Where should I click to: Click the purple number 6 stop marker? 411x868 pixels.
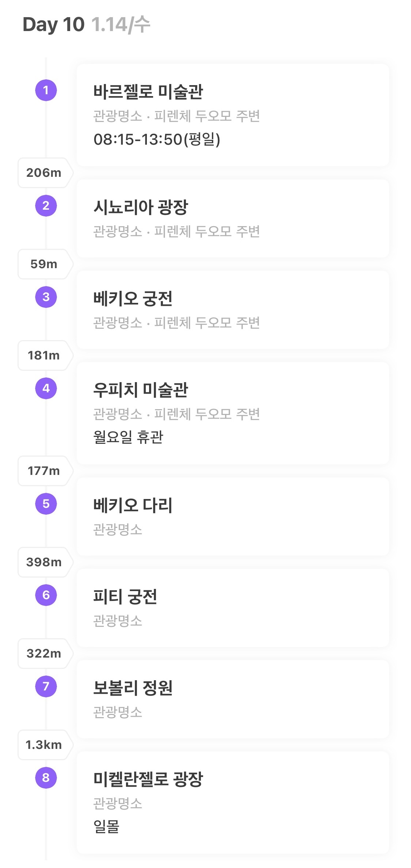click(46, 595)
